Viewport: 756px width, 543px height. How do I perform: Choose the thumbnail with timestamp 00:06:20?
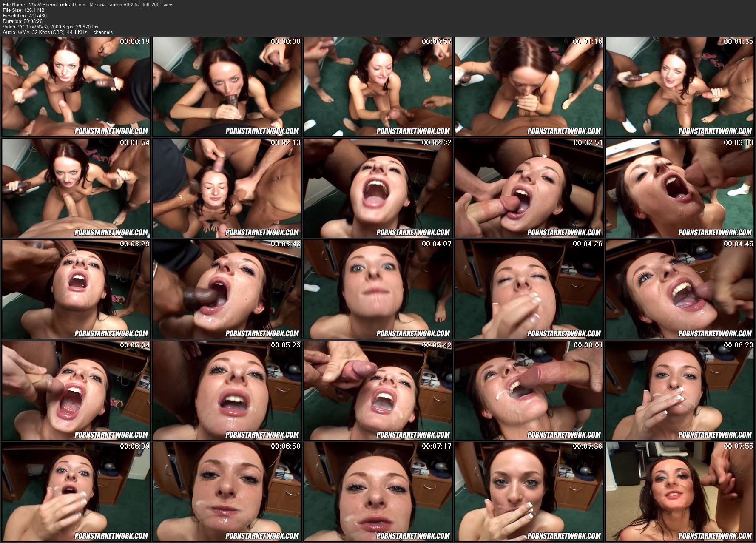click(x=680, y=390)
